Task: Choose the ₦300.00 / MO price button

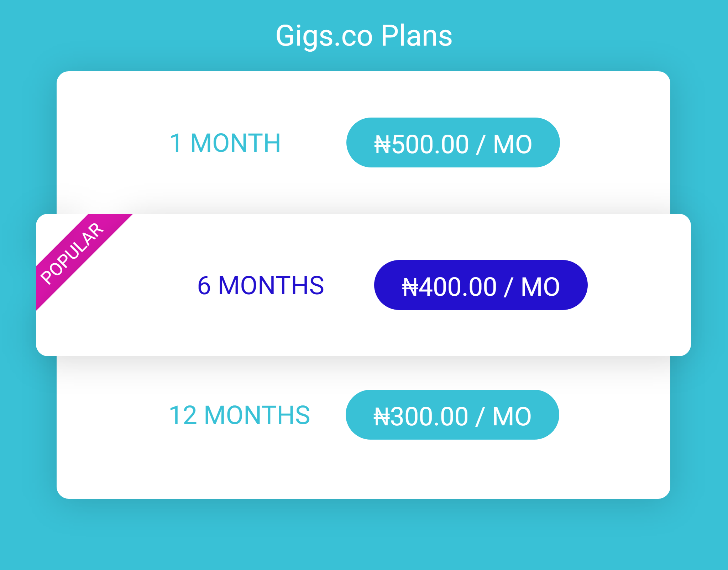Action: [452, 415]
